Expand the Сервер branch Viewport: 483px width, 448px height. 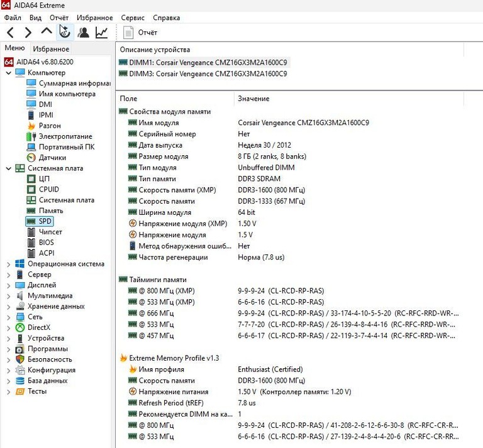point(9,275)
